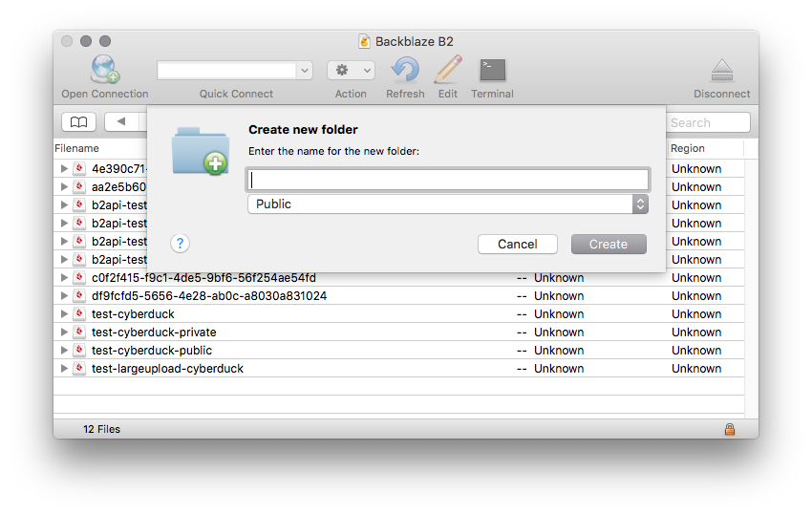Click the Region value in 4e390c71 row
The height and width of the screenshot is (515, 812).
(696, 169)
